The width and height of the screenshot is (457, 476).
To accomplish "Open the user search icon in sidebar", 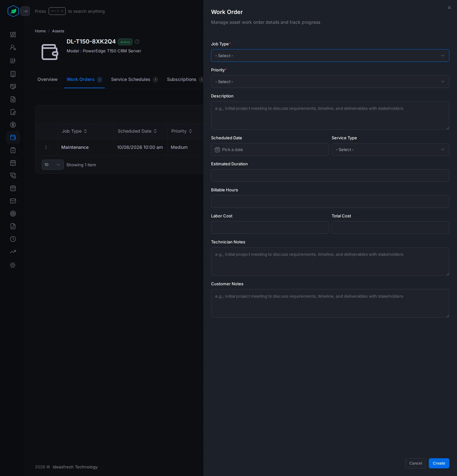I will click(x=13, y=48).
